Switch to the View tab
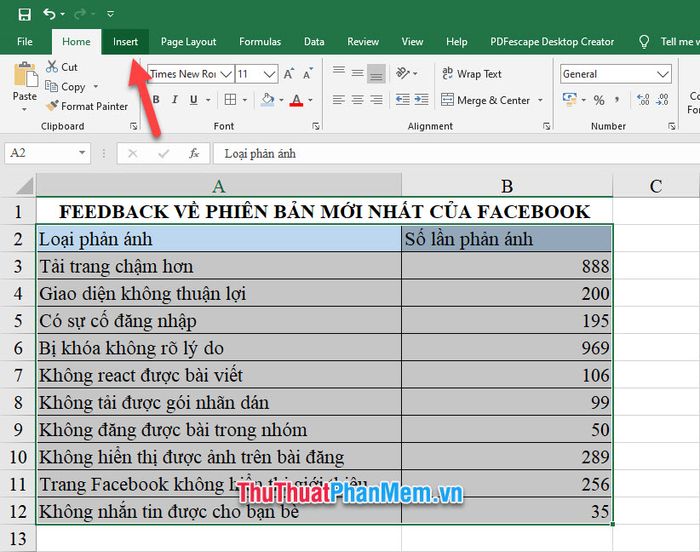The height and width of the screenshot is (552, 700). point(412,42)
